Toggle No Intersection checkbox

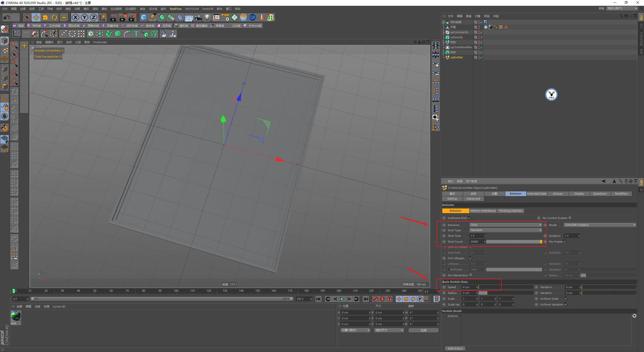point(471,275)
